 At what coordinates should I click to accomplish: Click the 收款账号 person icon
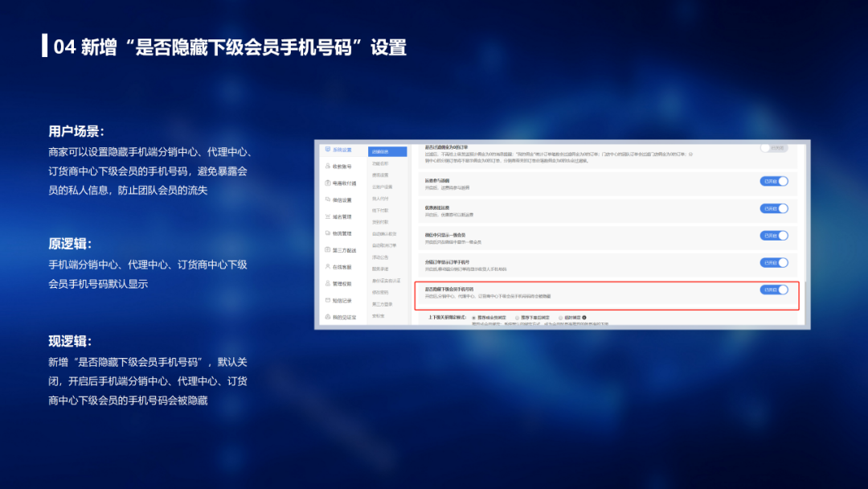pos(326,166)
